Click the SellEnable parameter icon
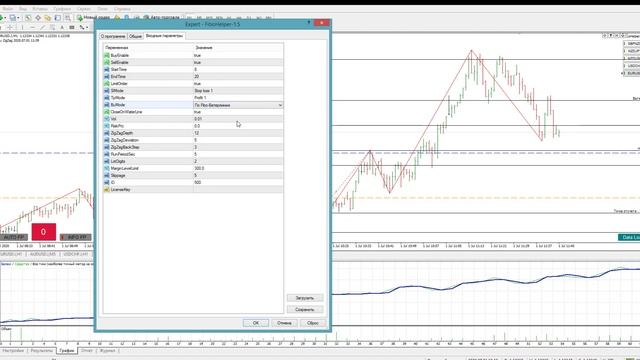The height and width of the screenshot is (360, 640). pyautogui.click(x=107, y=62)
